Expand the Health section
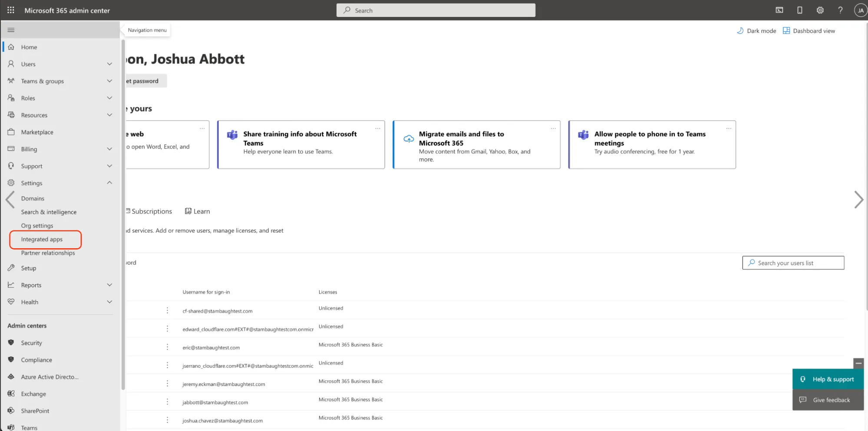Image resolution: width=868 pixels, height=431 pixels. pyautogui.click(x=109, y=302)
